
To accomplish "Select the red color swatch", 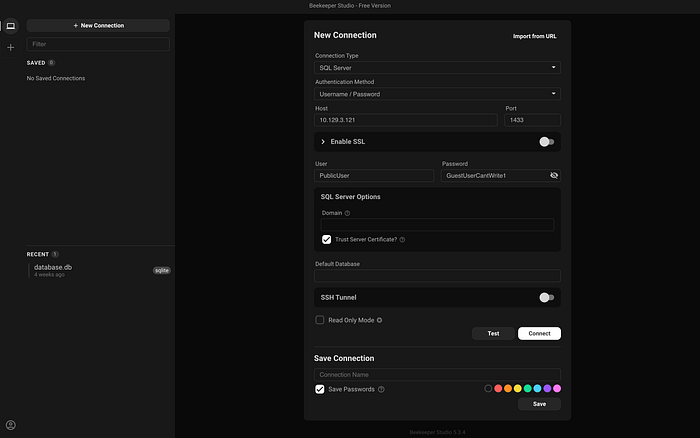I will 498,388.
